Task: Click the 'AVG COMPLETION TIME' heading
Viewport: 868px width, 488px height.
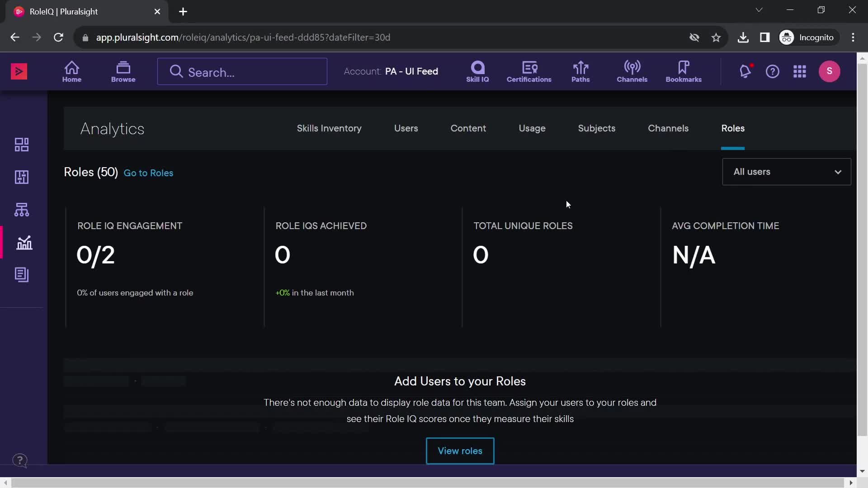Action: click(726, 226)
